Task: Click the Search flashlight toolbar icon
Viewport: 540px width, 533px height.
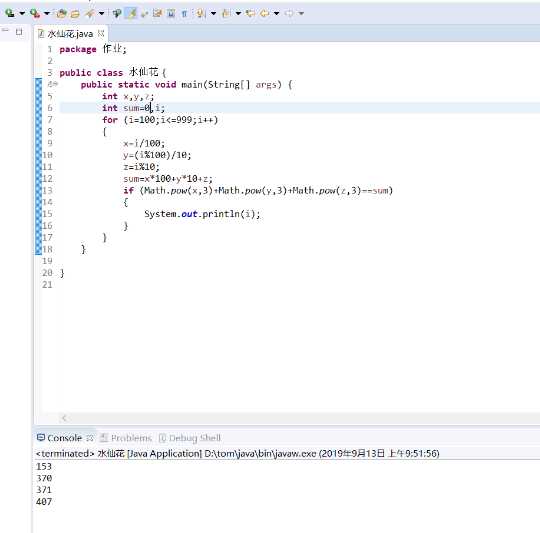Action: point(90,13)
